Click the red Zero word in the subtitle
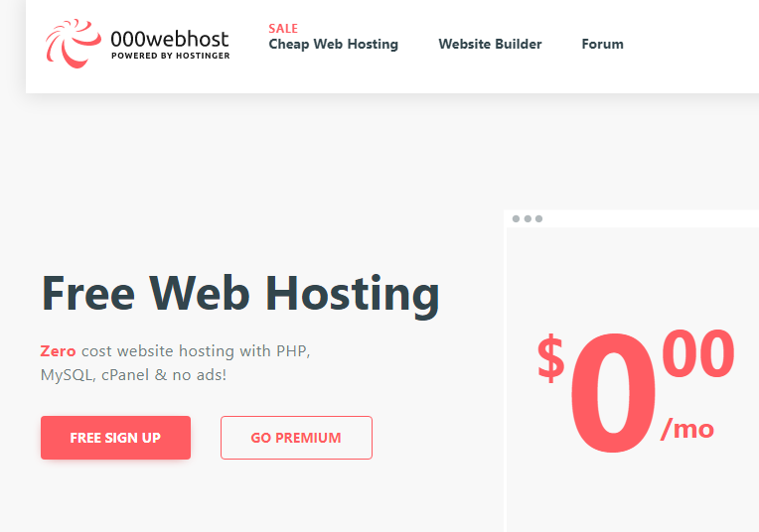Image resolution: width=759 pixels, height=532 pixels. pyautogui.click(x=58, y=351)
